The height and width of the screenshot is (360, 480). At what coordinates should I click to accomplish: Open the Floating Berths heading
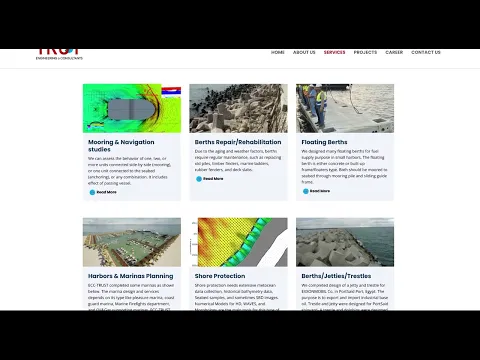click(x=324, y=142)
